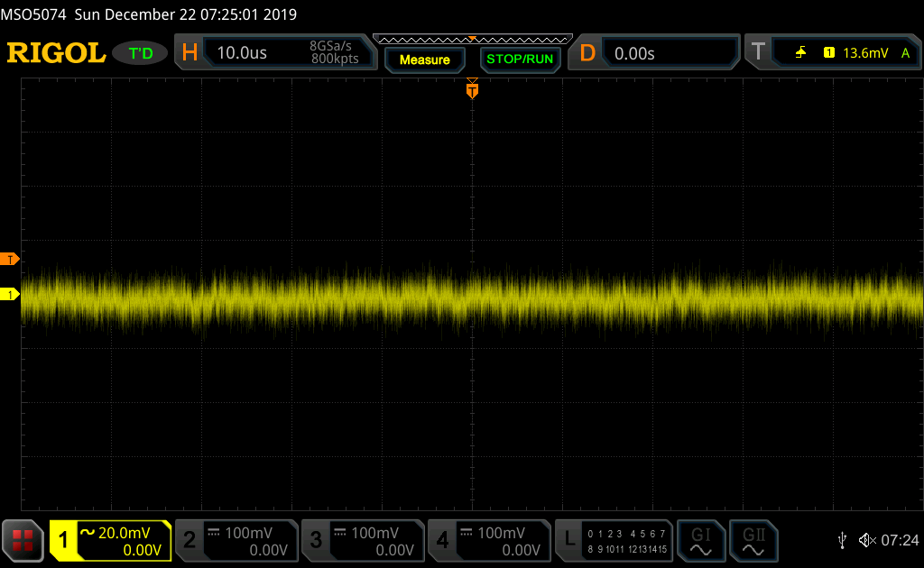Viewport: 924px width, 568px height.
Task: Open the Measure menu
Action: click(x=424, y=60)
